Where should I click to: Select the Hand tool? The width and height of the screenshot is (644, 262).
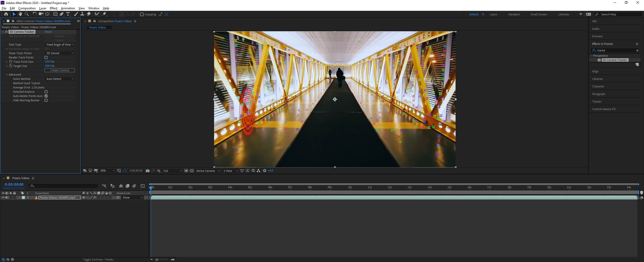point(20,14)
